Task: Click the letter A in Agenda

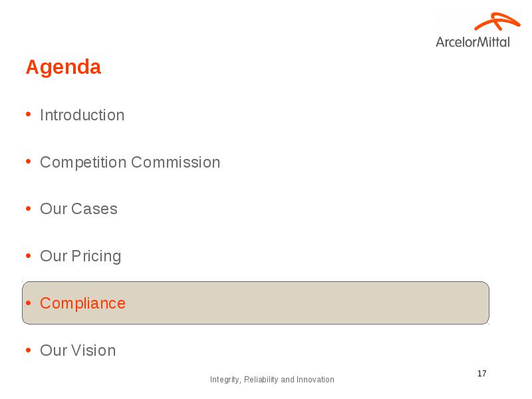Action: (32, 66)
